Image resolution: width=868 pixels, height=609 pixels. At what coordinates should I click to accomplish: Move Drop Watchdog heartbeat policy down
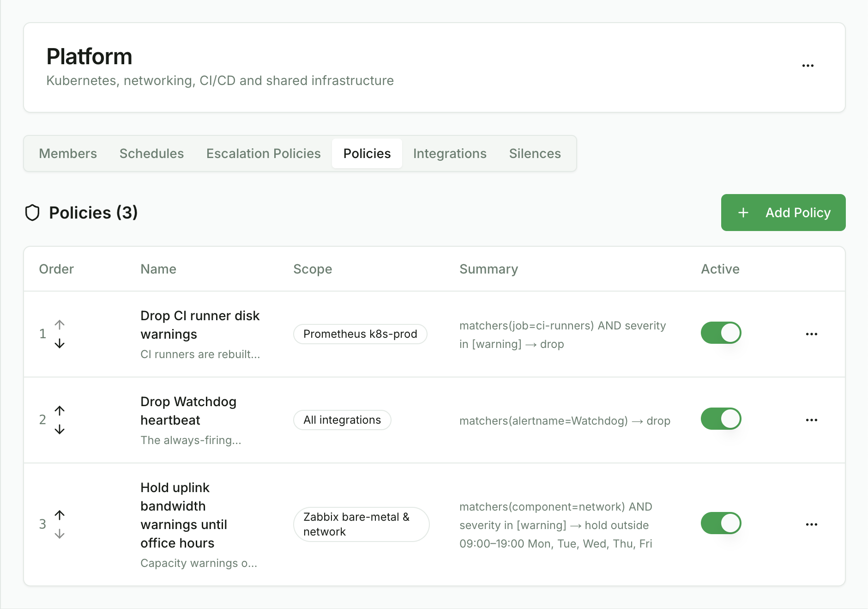click(60, 430)
